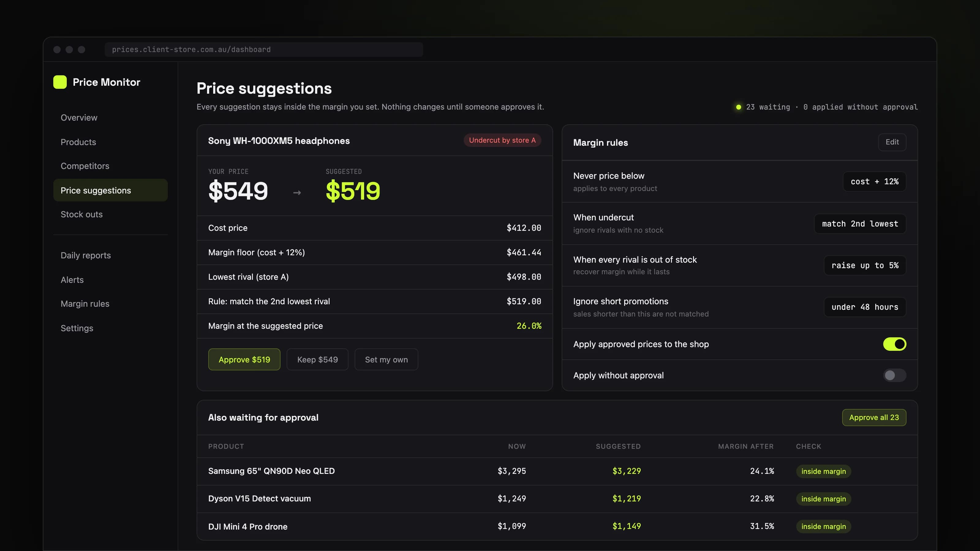Image resolution: width=980 pixels, height=551 pixels.
Task: Click the DJI drone inside margin badge
Action: (823, 526)
